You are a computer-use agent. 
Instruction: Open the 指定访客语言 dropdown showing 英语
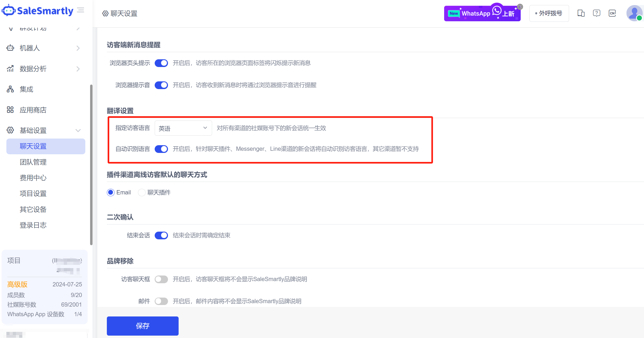point(183,128)
